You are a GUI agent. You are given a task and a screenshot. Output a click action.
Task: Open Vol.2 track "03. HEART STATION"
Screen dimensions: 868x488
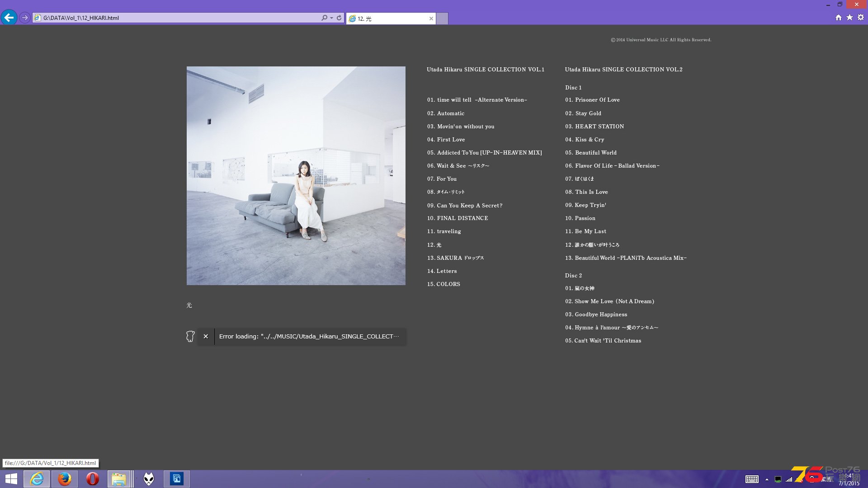click(594, 127)
